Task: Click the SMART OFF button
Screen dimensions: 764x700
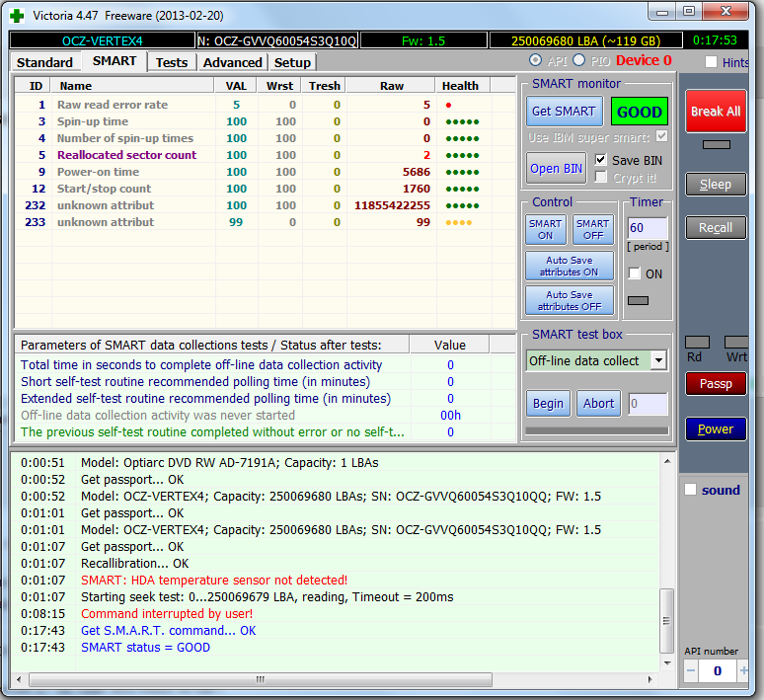Action: tap(592, 229)
